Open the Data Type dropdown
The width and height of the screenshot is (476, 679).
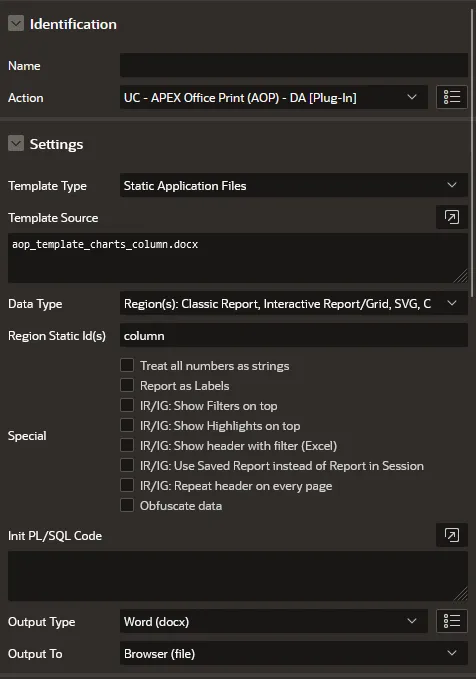tap(294, 304)
